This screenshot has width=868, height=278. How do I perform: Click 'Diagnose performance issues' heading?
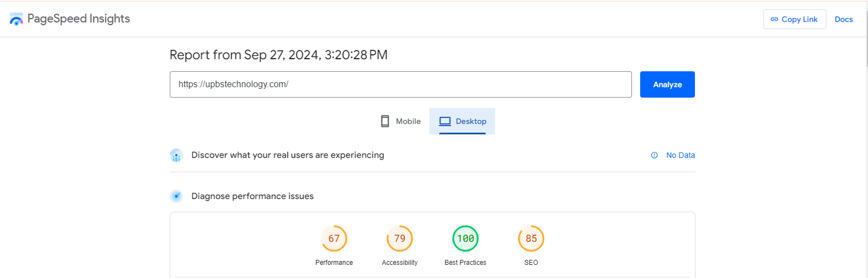pos(252,196)
